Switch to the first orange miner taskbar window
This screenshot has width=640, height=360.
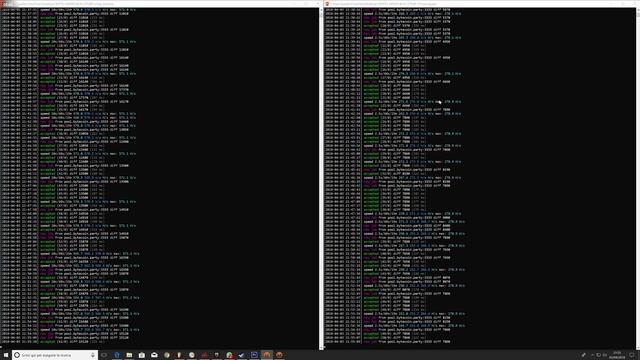pyautogui.click(x=267, y=355)
